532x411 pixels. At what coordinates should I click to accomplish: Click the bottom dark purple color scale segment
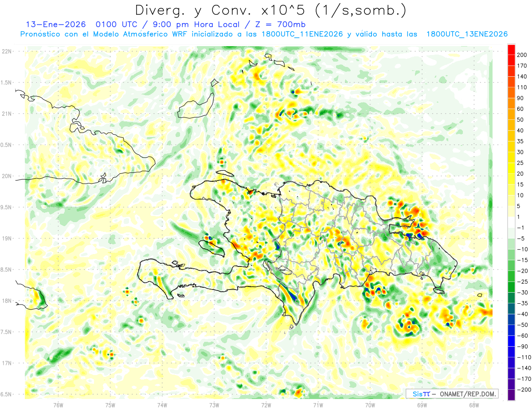511,395
